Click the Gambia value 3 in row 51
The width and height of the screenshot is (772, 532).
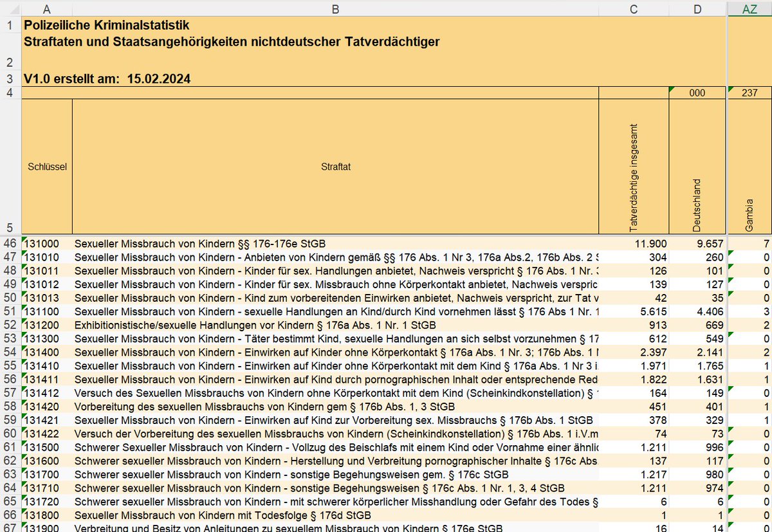pyautogui.click(x=749, y=311)
